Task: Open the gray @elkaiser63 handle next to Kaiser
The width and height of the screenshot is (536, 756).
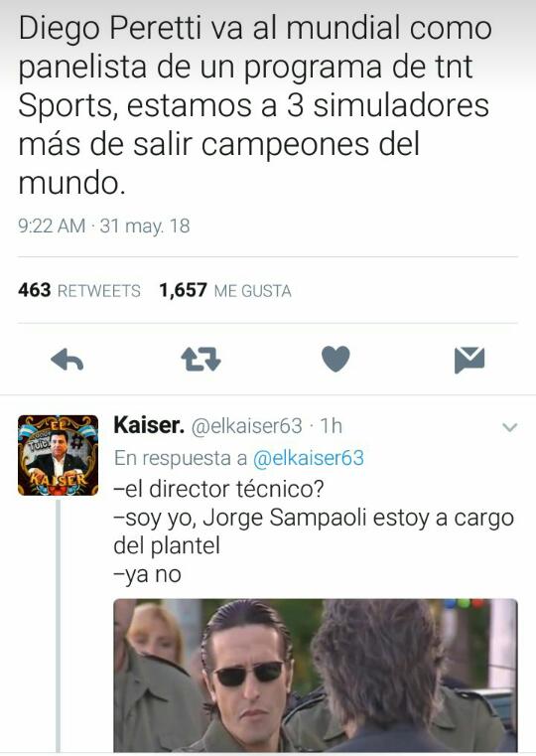Action: tap(247, 426)
